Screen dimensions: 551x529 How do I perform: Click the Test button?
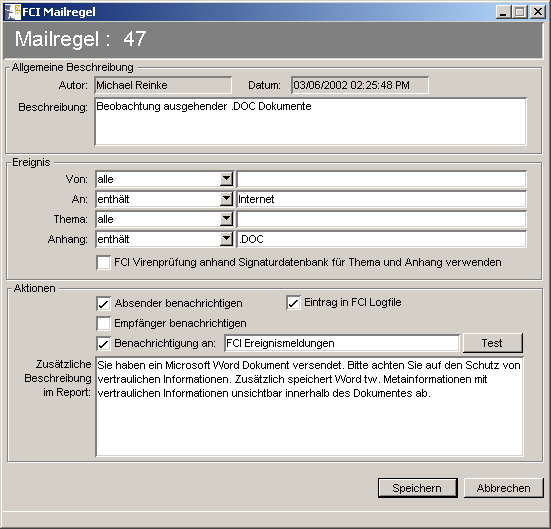[x=493, y=343]
